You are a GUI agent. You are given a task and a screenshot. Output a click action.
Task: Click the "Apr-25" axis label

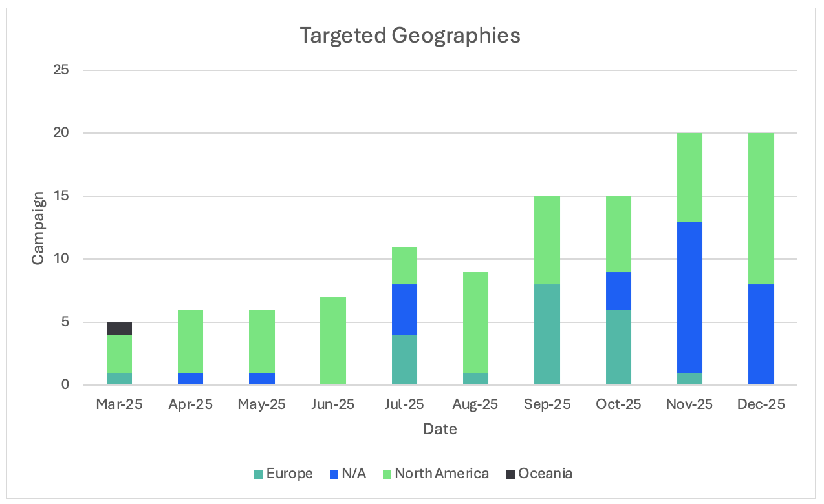pos(190,405)
